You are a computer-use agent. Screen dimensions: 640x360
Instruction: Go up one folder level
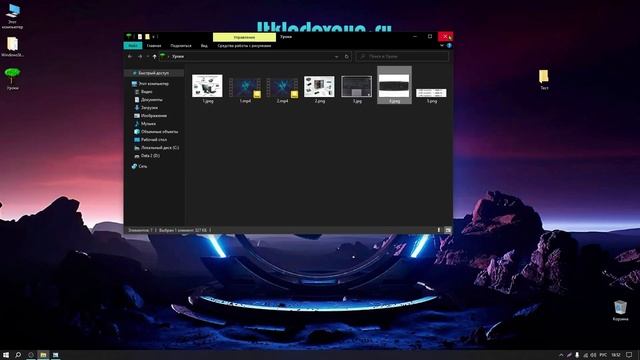click(x=154, y=57)
